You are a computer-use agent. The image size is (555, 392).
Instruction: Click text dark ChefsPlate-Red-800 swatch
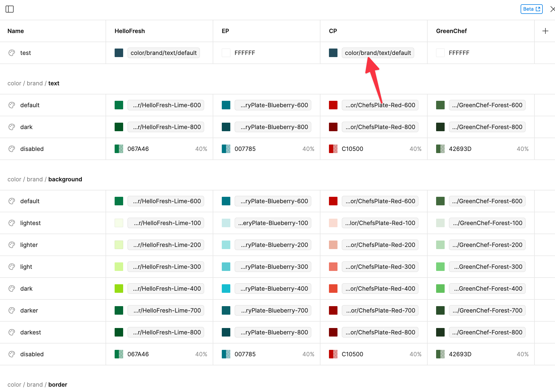pos(333,127)
